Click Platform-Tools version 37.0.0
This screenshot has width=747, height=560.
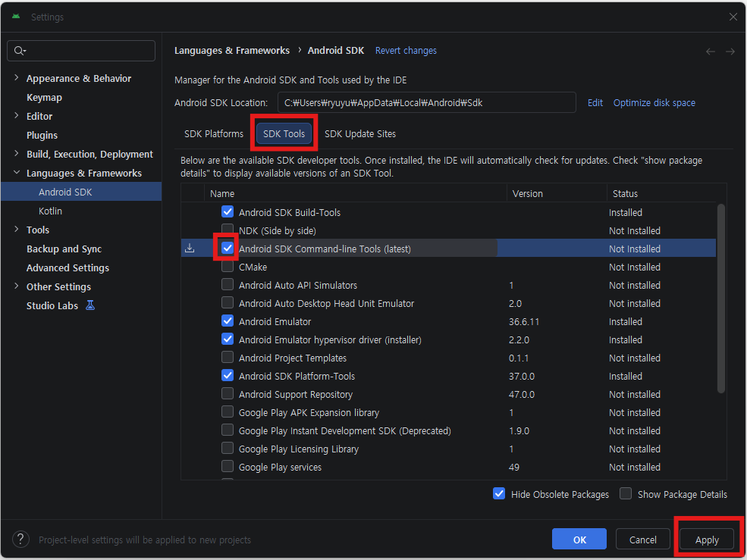522,376
